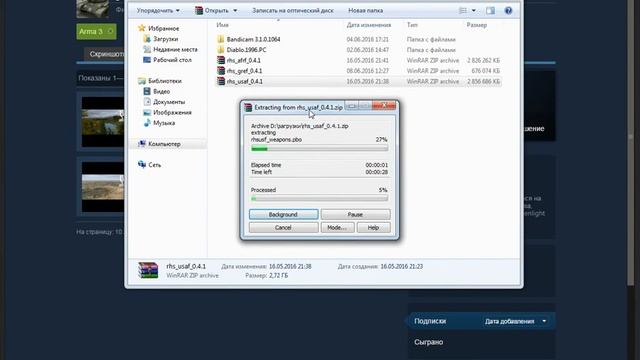640x360 pixels.
Task: Select Сыграно in Steam sidebar
Action: (428, 342)
